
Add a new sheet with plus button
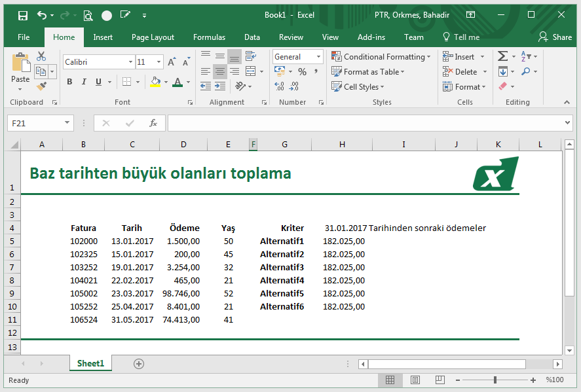coord(139,364)
